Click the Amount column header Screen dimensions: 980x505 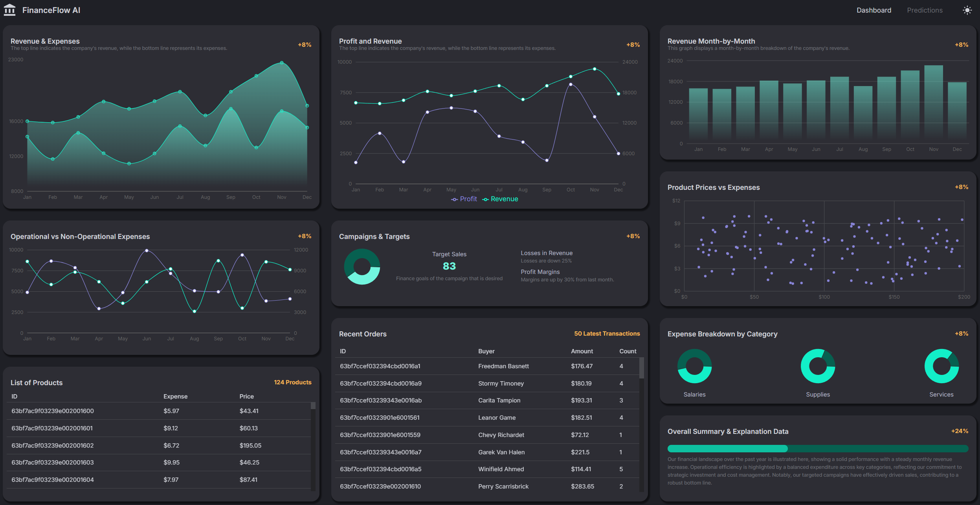click(582, 351)
